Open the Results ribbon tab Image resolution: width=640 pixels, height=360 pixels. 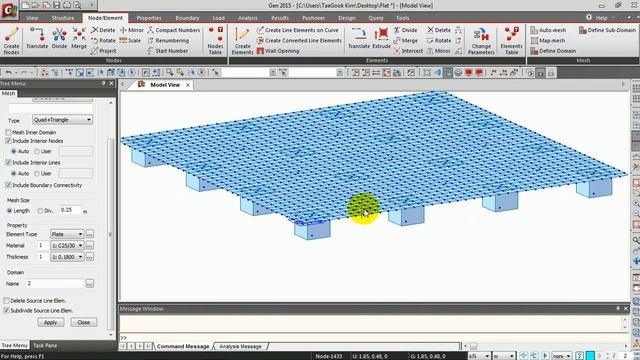(x=280, y=18)
